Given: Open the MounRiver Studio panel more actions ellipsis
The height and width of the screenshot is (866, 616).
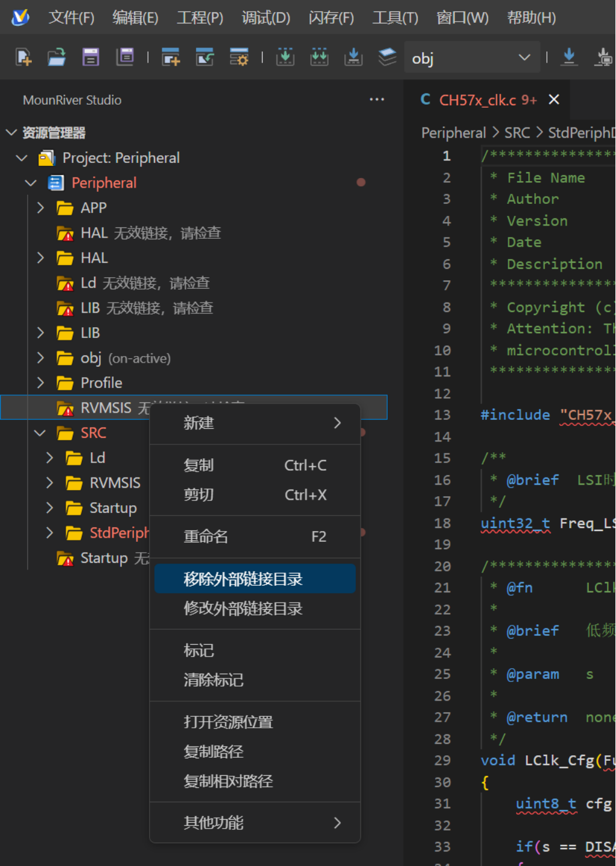Looking at the screenshot, I should click(377, 99).
